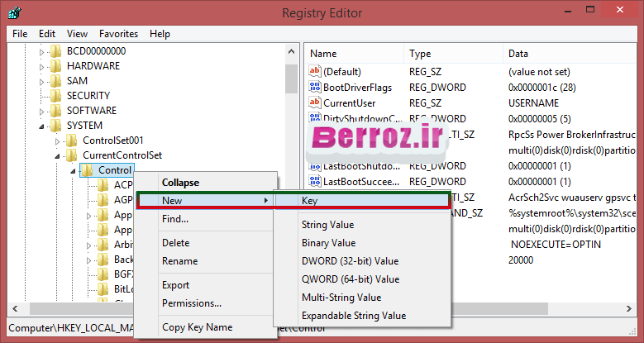Viewport: 644px width, 343px height.
Task: Expand the SOFTWARE key arrow
Action: pos(42,111)
